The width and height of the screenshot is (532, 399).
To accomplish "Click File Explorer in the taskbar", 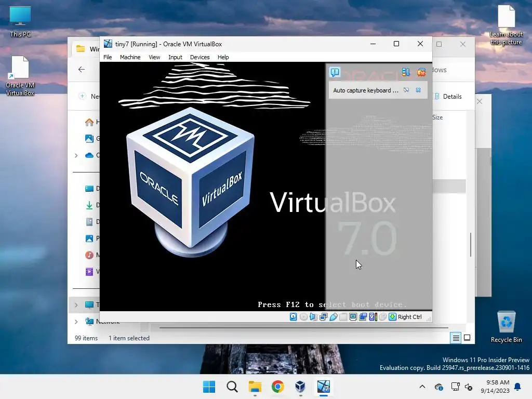I will coord(255,387).
